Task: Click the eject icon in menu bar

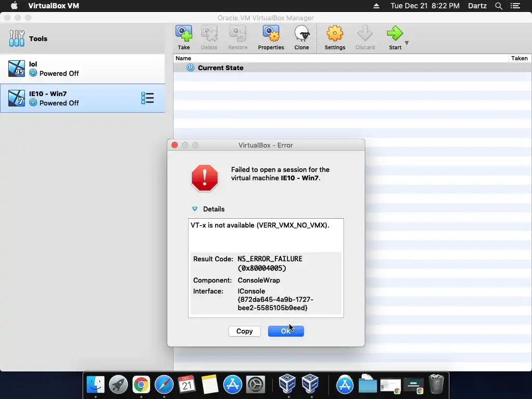Action: 376,6
